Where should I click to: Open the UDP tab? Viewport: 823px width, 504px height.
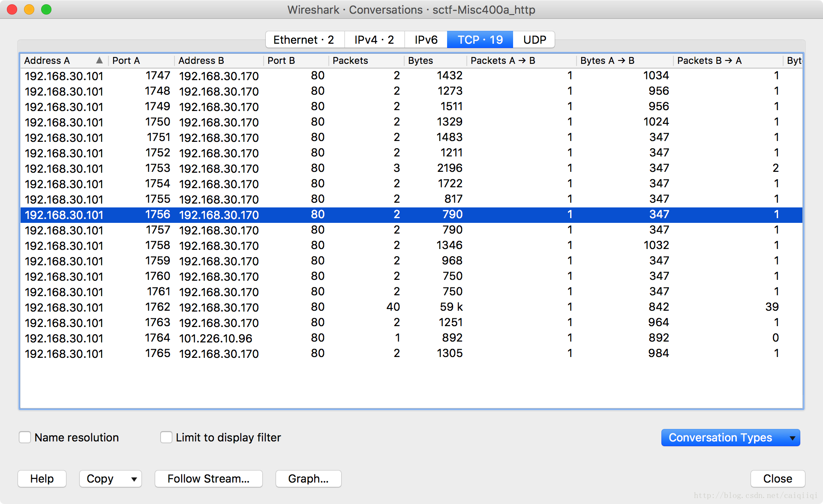tap(534, 40)
